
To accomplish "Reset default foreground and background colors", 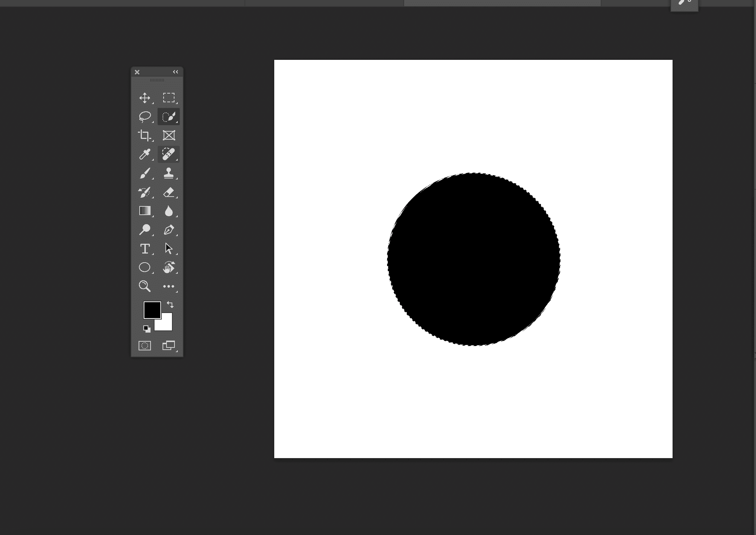I will click(147, 329).
